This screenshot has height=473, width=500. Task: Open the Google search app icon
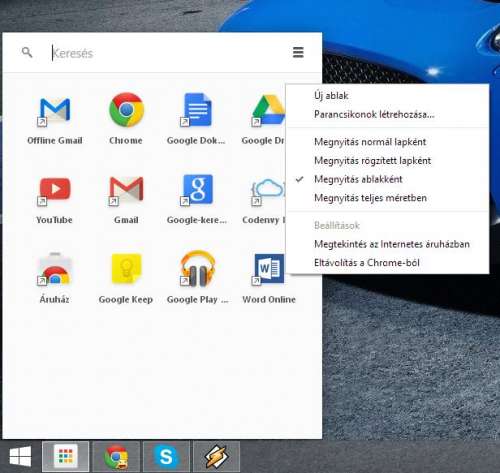(197, 190)
